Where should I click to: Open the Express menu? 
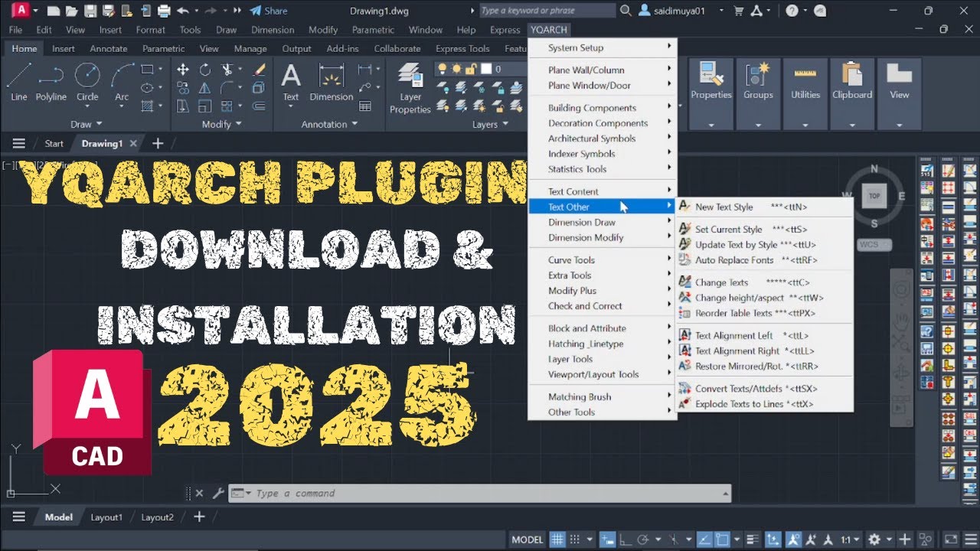point(505,30)
